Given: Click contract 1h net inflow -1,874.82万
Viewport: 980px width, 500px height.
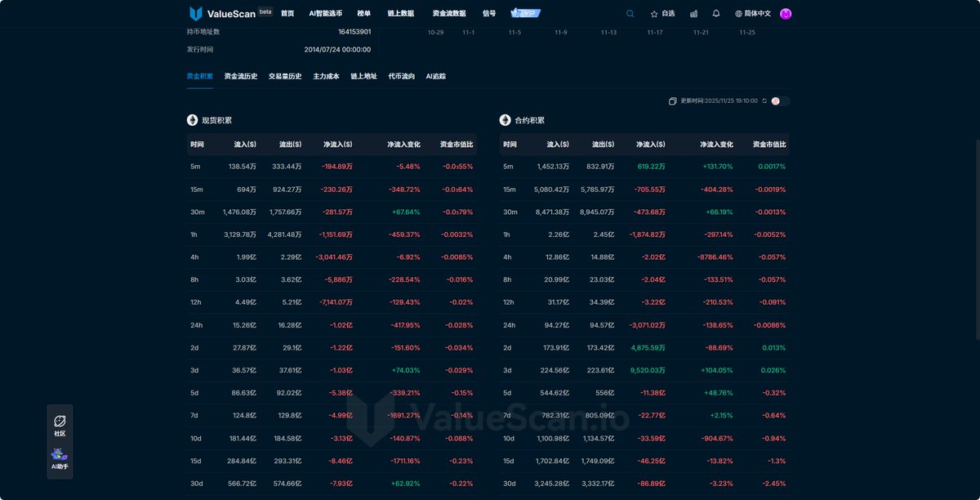Looking at the screenshot, I should tap(648, 235).
